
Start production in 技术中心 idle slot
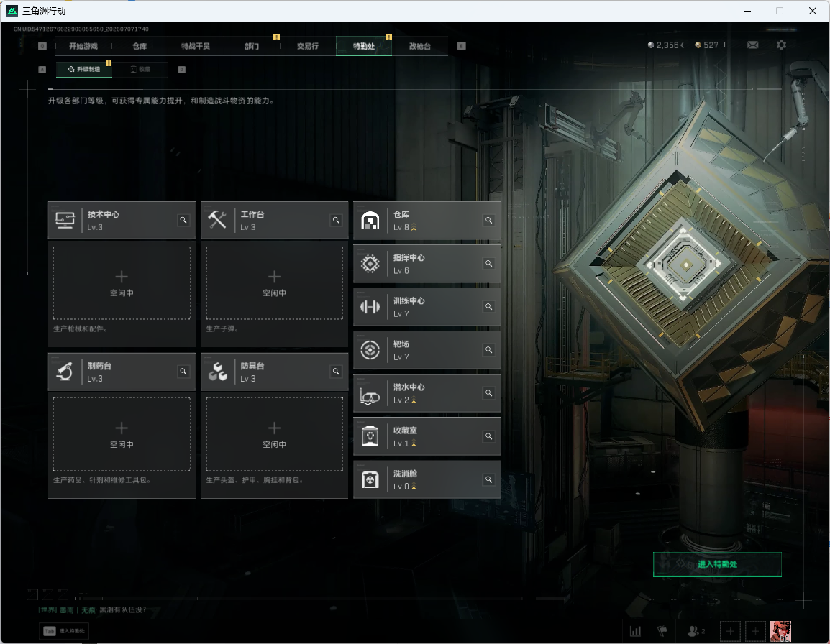122,283
